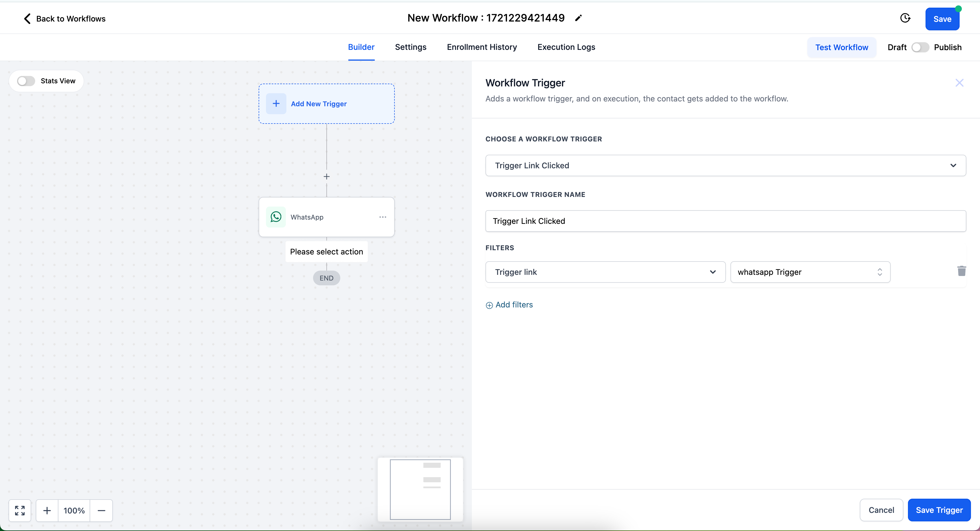The image size is (980, 531).
Task: Add a step using the connector plus
Action: [326, 177]
